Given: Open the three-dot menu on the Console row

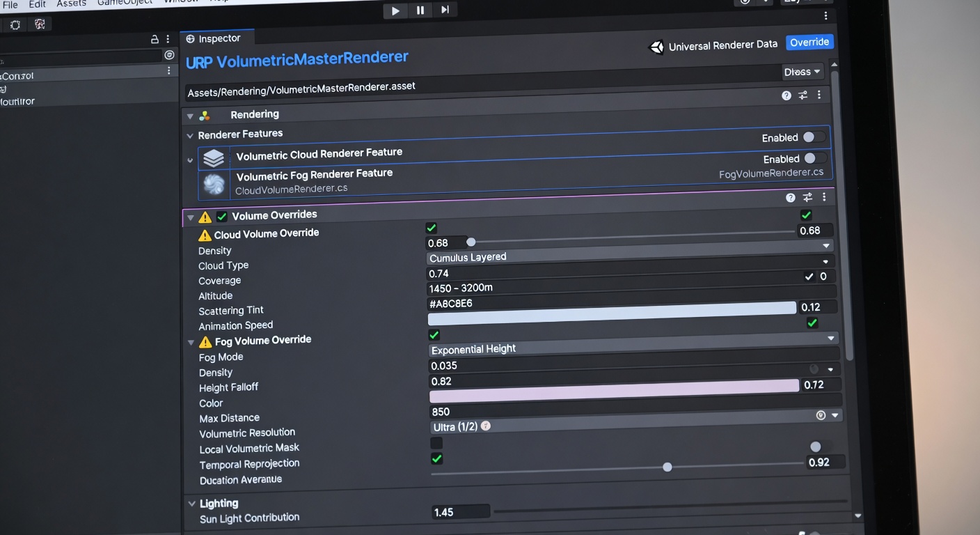Looking at the screenshot, I should 168,71.
